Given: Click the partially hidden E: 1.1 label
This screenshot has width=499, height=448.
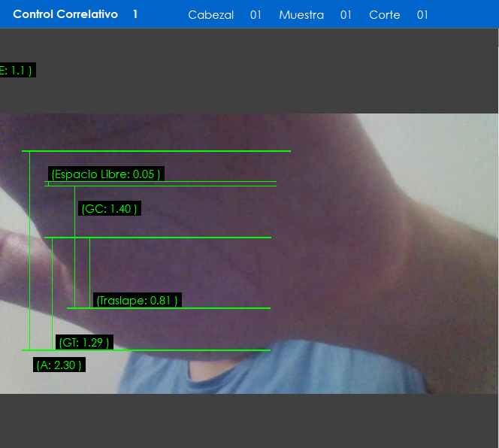Looking at the screenshot, I should tap(17, 70).
